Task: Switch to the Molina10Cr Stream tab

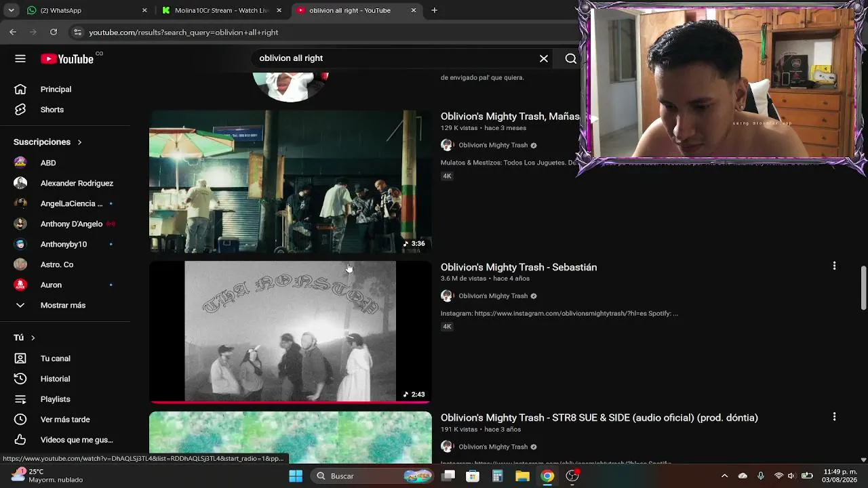Action: (222, 10)
